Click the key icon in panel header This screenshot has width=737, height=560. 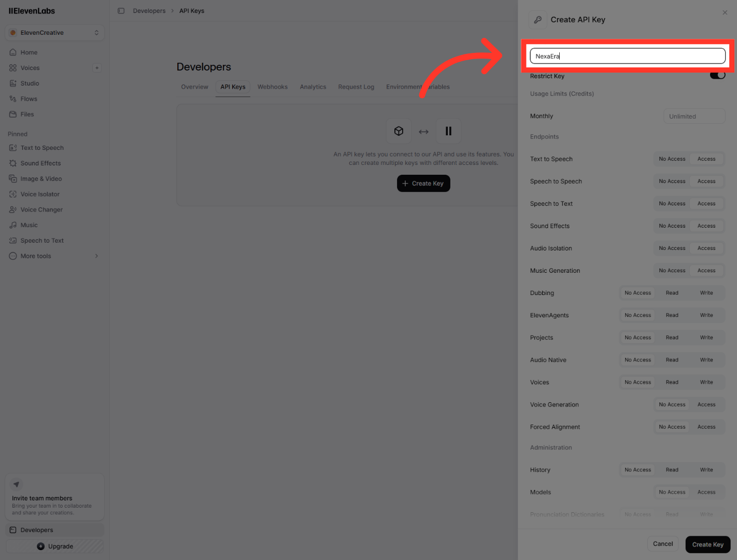(538, 20)
